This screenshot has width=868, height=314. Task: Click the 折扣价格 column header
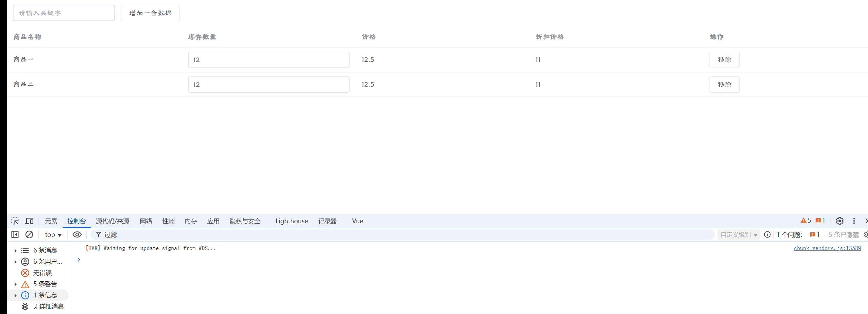550,37
